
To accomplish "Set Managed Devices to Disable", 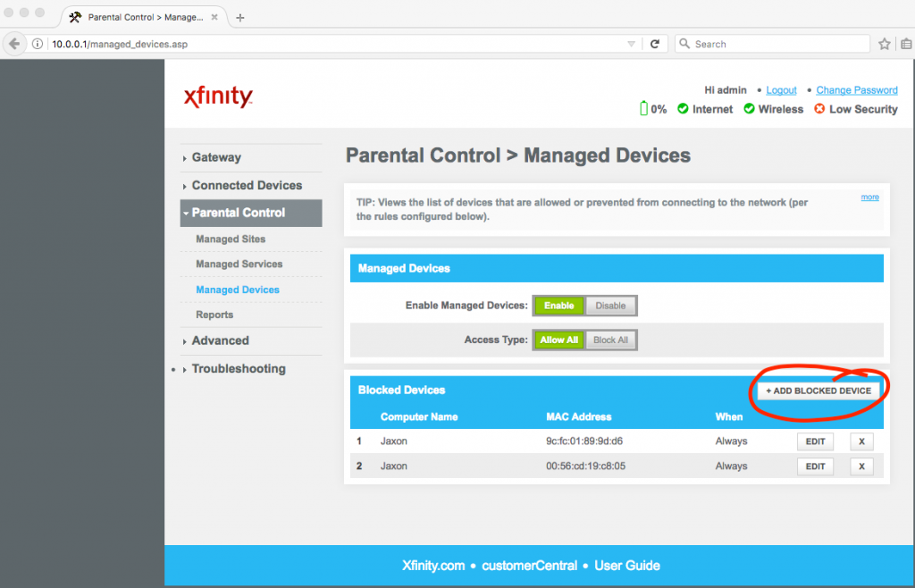I will (610, 306).
